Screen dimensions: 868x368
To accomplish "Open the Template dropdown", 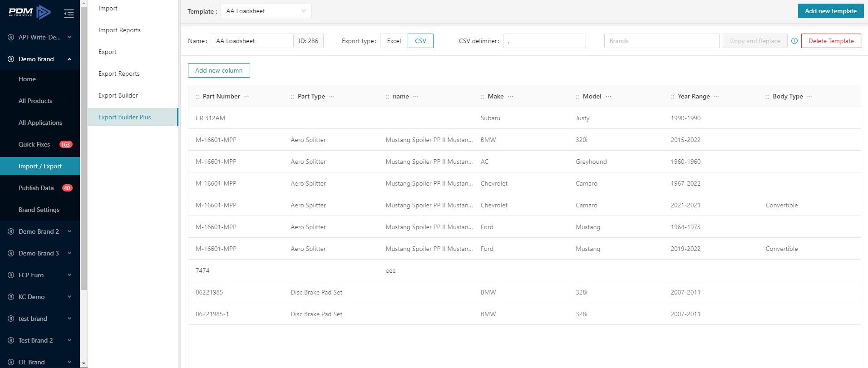I will pyautogui.click(x=266, y=11).
